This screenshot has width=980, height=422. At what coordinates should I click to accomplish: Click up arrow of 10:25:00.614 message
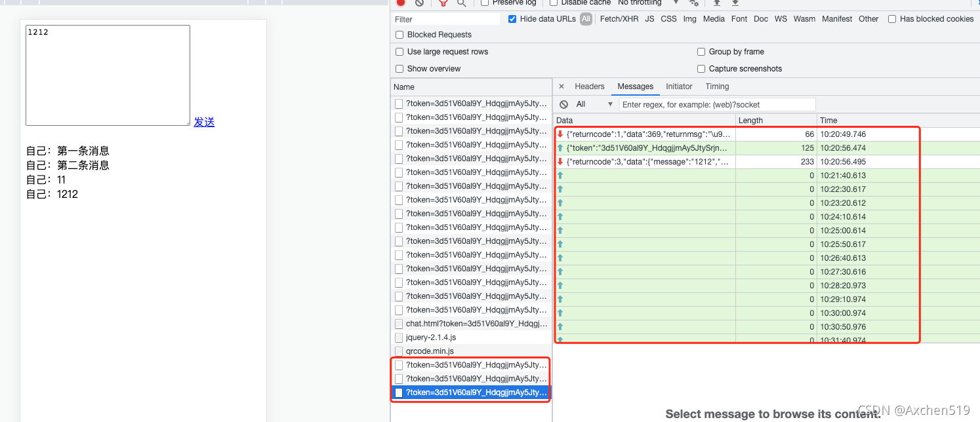[x=560, y=231]
